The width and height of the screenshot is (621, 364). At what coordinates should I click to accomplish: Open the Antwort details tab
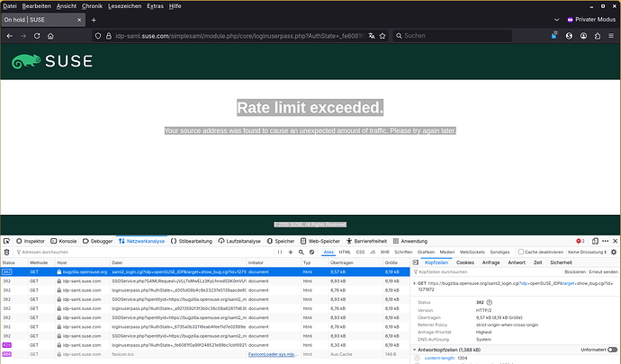tap(517, 262)
